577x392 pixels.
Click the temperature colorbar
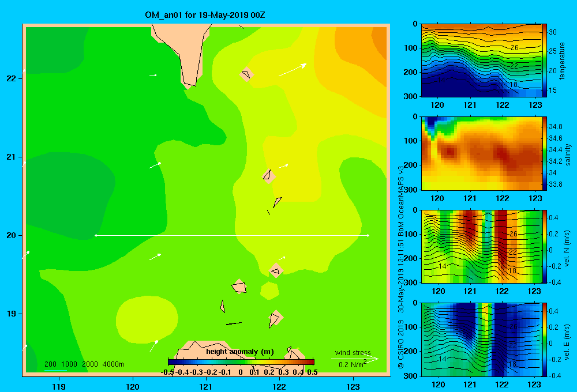point(545,61)
